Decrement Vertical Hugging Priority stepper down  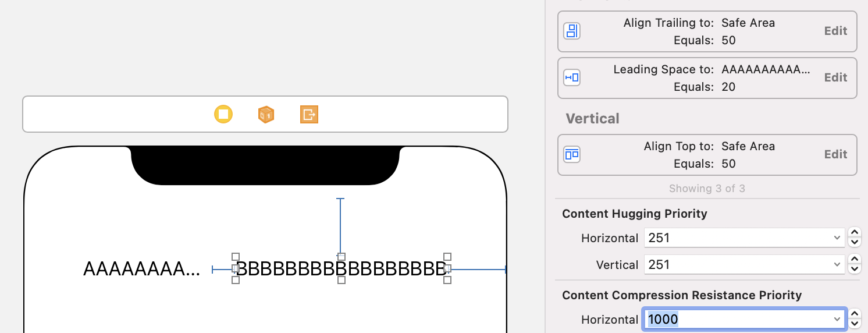(854, 269)
